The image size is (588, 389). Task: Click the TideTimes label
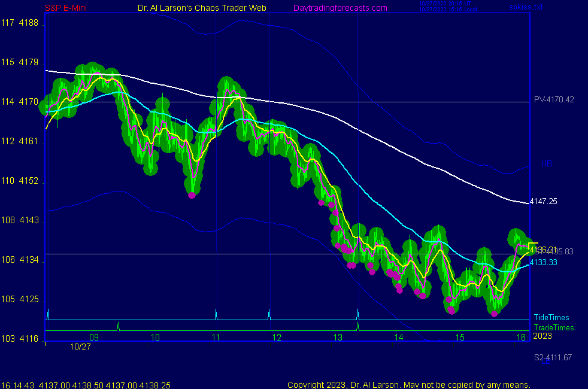[x=551, y=317]
